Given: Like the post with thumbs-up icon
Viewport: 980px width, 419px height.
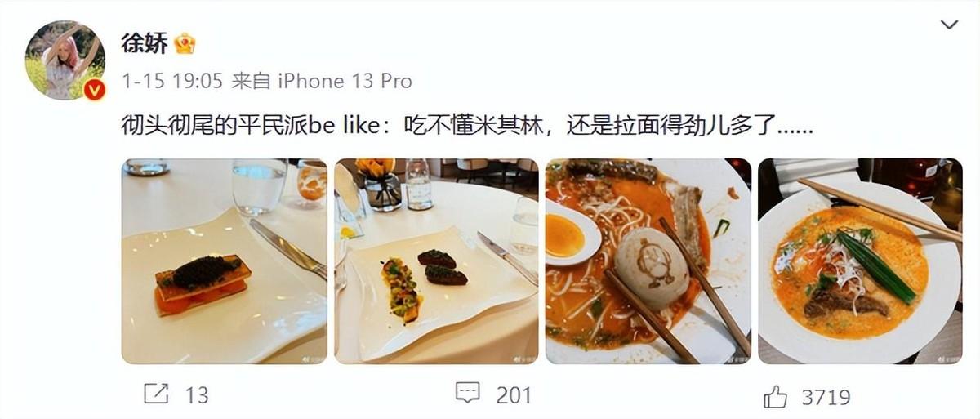Looking at the screenshot, I should (x=776, y=395).
